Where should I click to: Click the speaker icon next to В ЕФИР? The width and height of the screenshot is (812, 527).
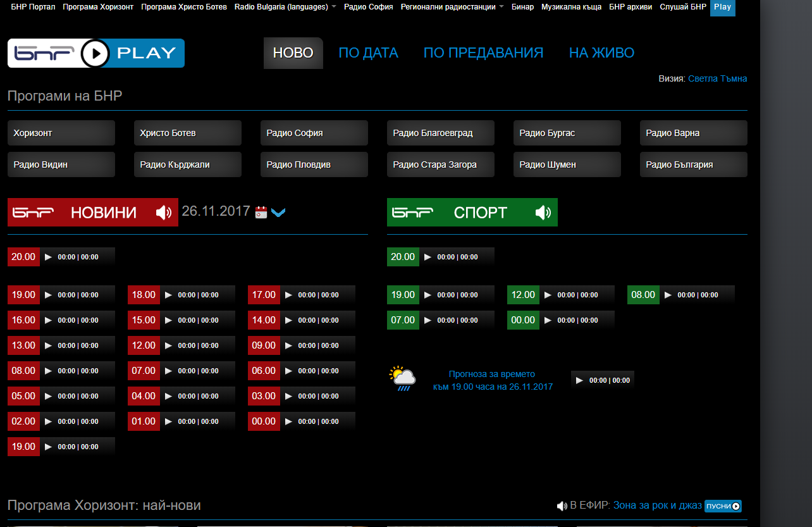click(562, 506)
